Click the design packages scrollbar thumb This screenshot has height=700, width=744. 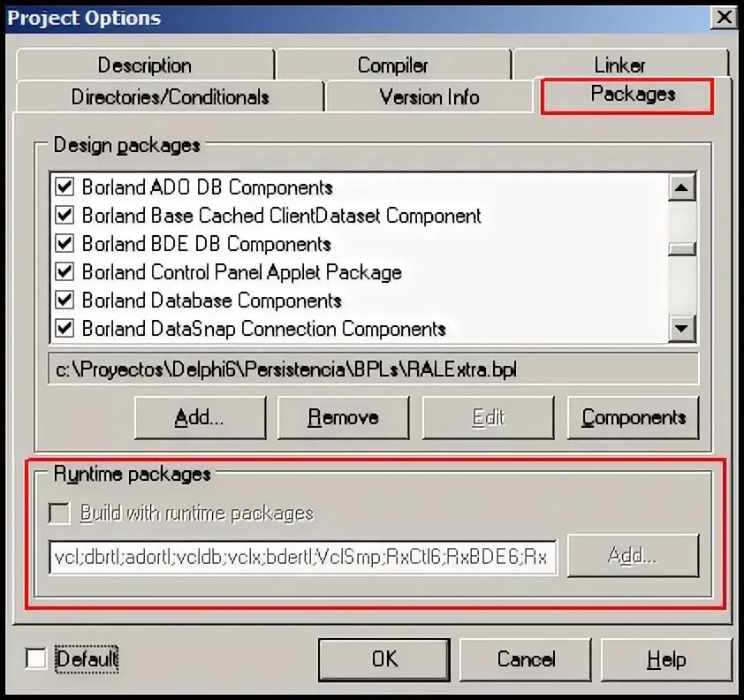pyautogui.click(x=682, y=248)
